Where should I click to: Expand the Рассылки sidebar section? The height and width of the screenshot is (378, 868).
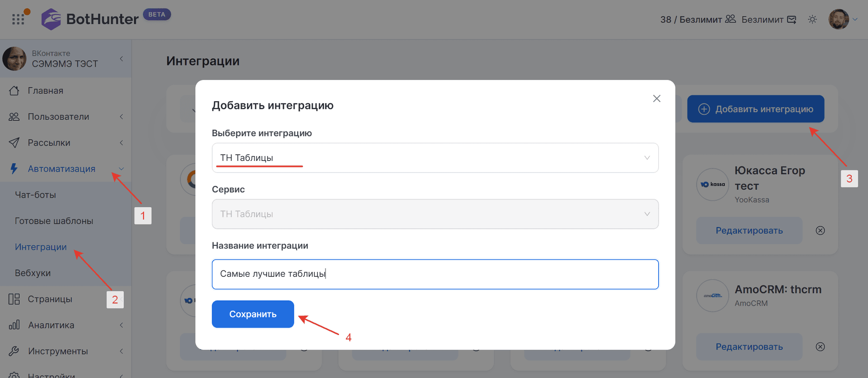pyautogui.click(x=49, y=143)
